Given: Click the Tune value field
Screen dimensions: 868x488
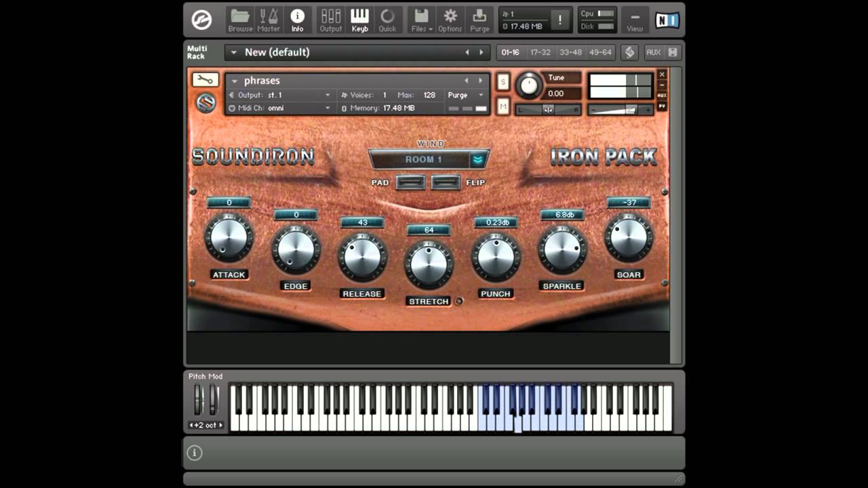Looking at the screenshot, I should click(564, 94).
